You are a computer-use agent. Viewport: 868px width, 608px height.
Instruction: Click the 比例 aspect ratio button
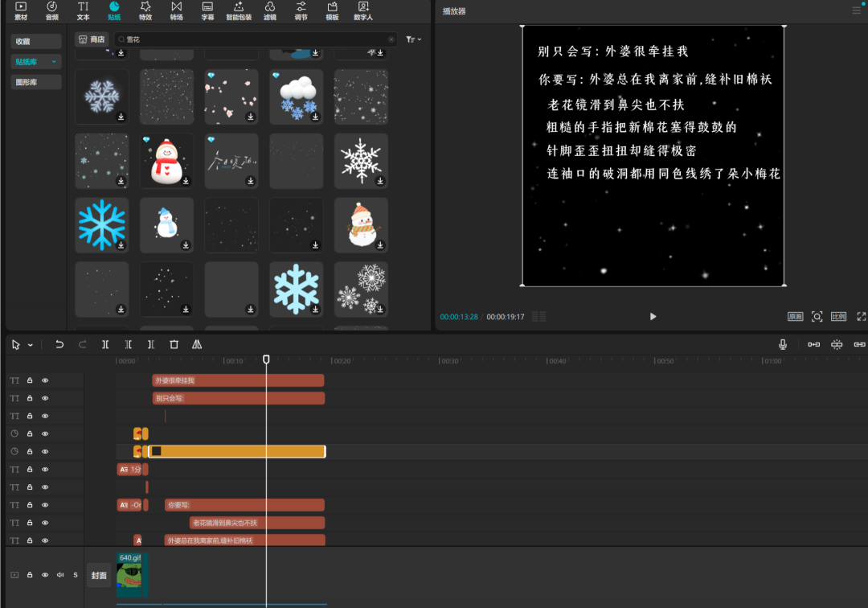[838, 317]
